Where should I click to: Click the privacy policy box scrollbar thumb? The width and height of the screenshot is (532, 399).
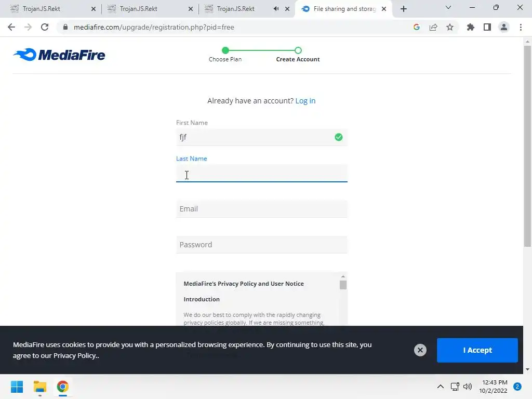[x=343, y=285]
